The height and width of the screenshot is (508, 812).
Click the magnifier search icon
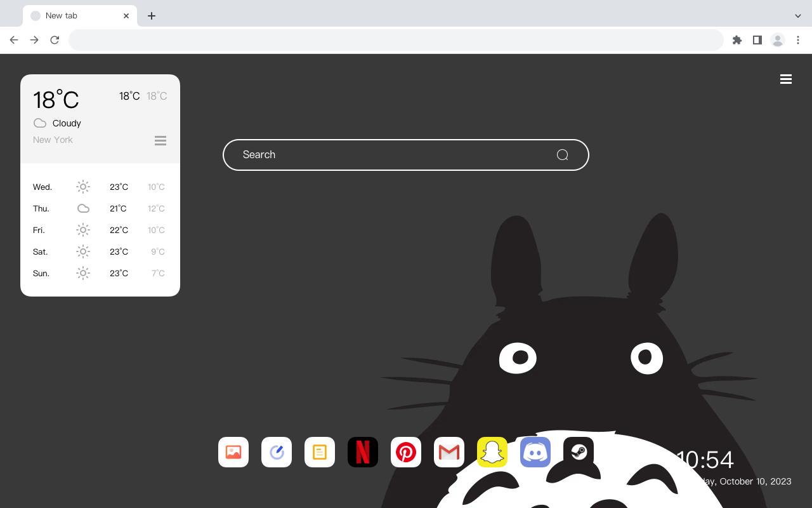coord(562,155)
